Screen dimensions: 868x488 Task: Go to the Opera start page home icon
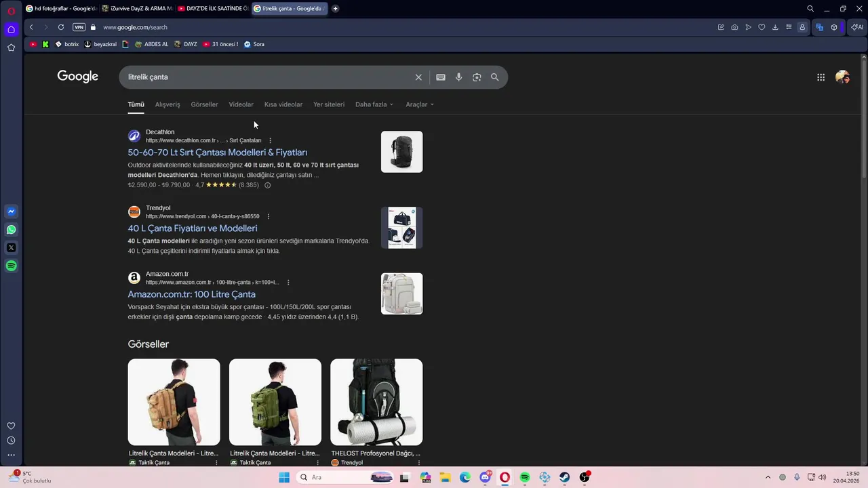(x=11, y=29)
